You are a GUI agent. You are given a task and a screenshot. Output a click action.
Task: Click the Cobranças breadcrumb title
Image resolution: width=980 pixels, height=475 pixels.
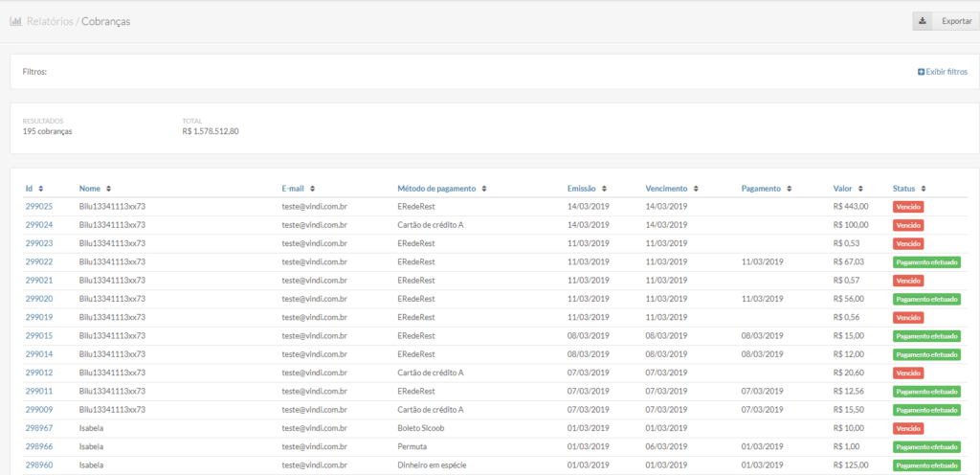pyautogui.click(x=105, y=21)
